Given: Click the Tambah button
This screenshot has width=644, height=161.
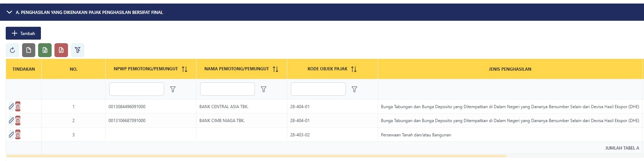Looking at the screenshot, I should pos(23,33).
